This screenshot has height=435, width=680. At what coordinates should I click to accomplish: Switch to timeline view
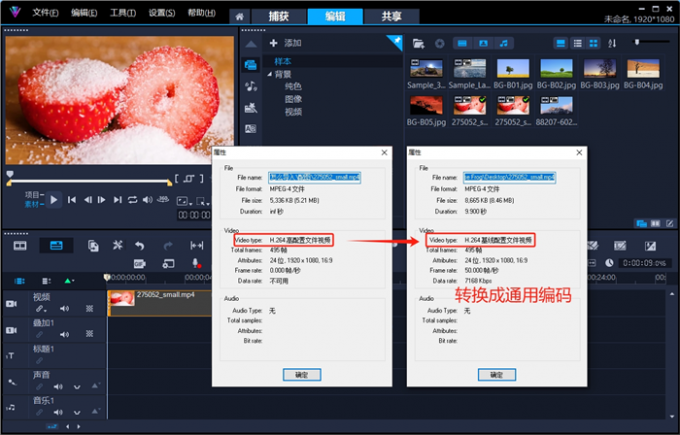coord(56,246)
